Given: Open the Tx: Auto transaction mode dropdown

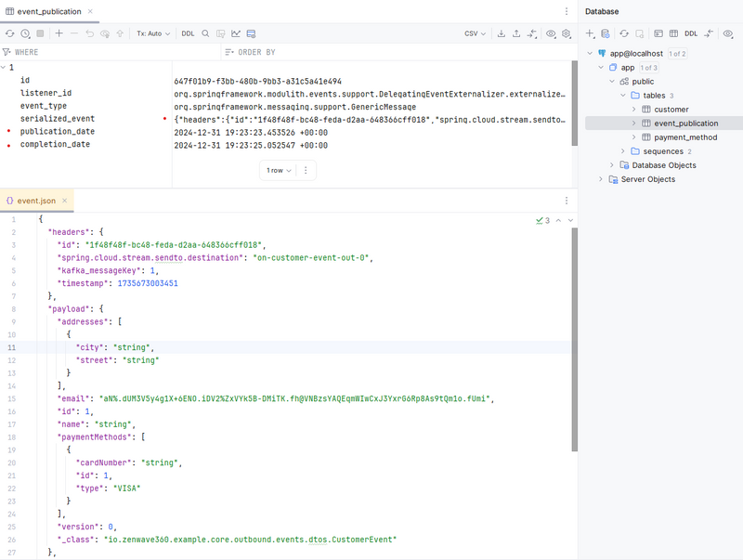Looking at the screenshot, I should [153, 33].
